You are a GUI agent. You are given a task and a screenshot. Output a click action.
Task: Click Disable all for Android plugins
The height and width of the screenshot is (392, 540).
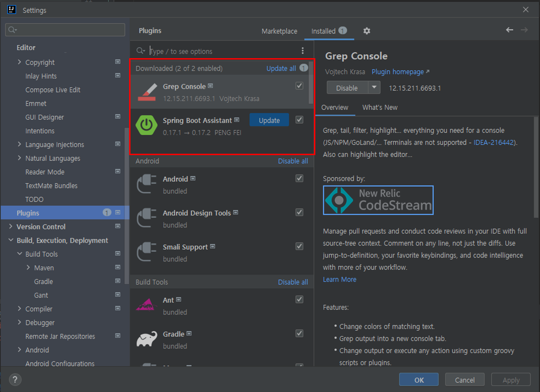[x=293, y=161]
